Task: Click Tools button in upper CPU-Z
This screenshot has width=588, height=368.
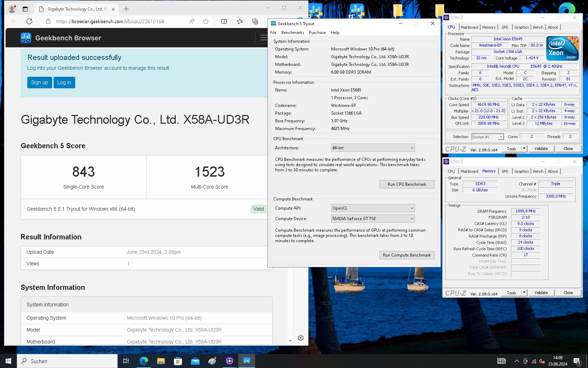Action: 511,149
